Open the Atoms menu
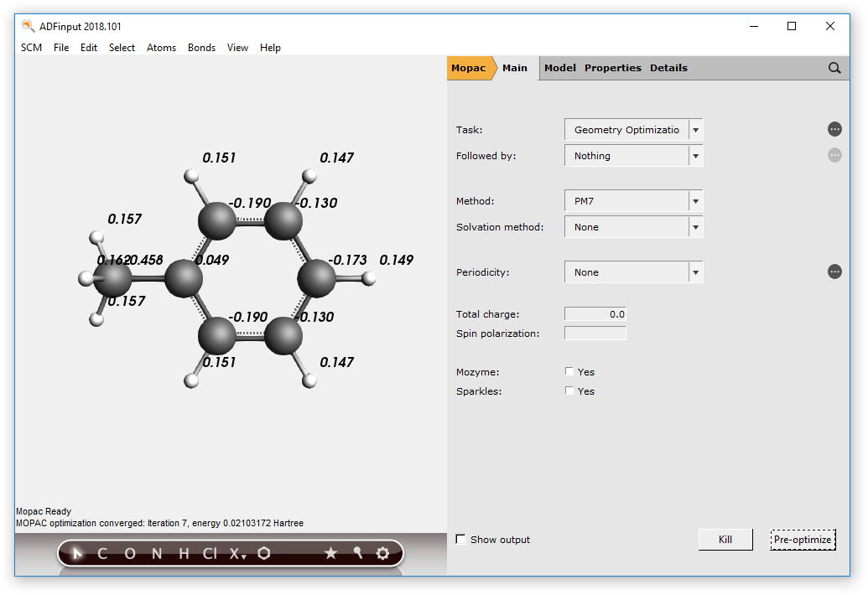 [161, 48]
